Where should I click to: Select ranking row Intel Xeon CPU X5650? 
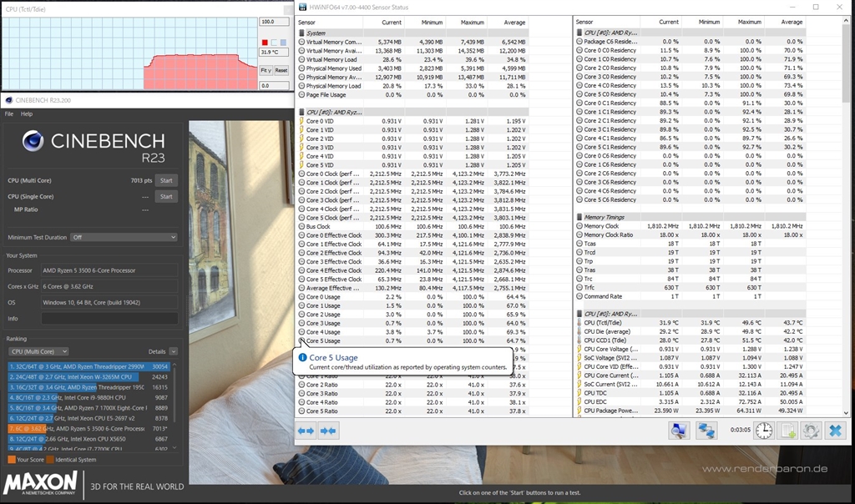click(x=89, y=439)
